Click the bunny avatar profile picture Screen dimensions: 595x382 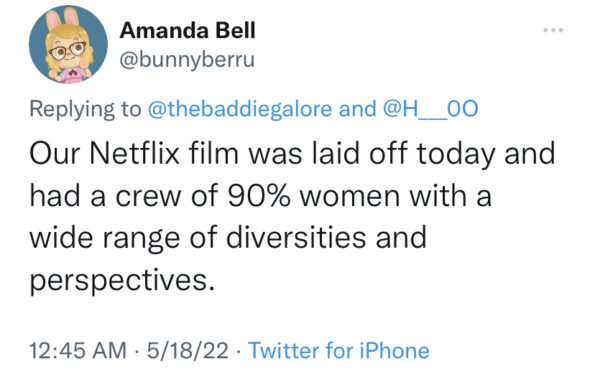pyautogui.click(x=68, y=44)
